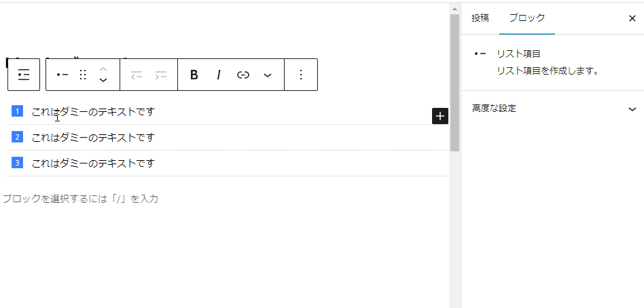The image size is (644, 308).
Task: Move list item up with arrow
Action: (x=103, y=69)
